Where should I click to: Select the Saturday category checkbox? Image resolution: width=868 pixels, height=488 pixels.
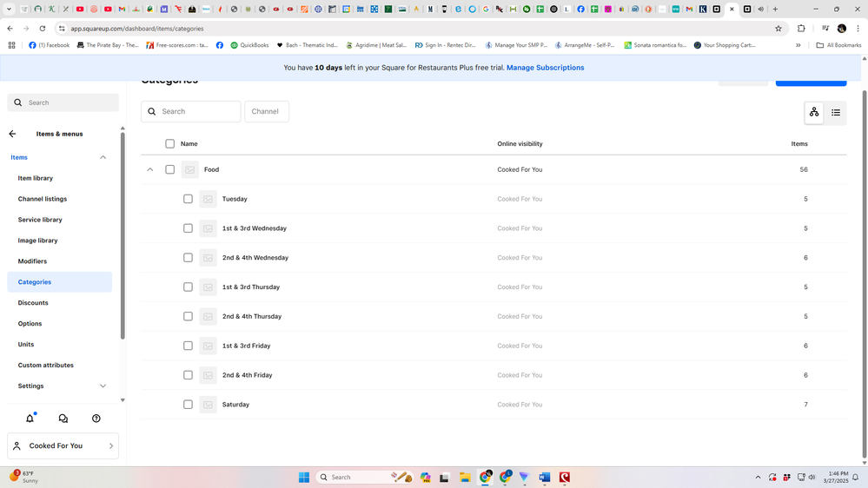(x=188, y=405)
